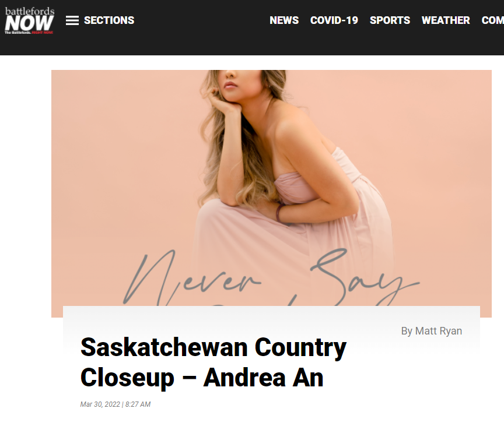Click the Never Say album cover image

[271, 188]
